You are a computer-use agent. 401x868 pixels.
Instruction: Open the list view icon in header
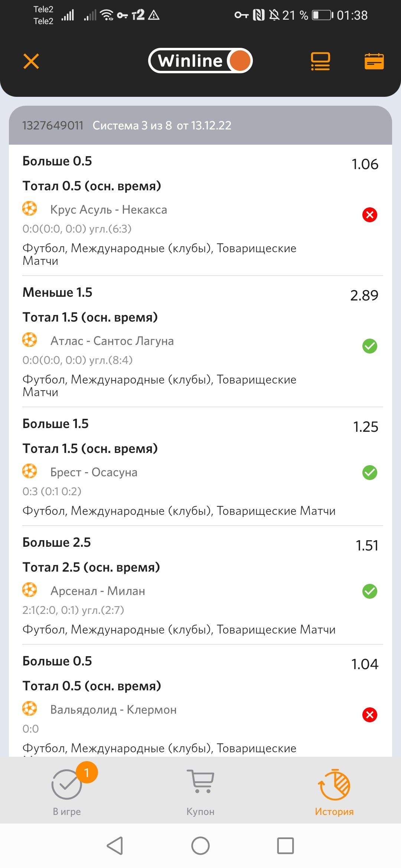point(320,61)
